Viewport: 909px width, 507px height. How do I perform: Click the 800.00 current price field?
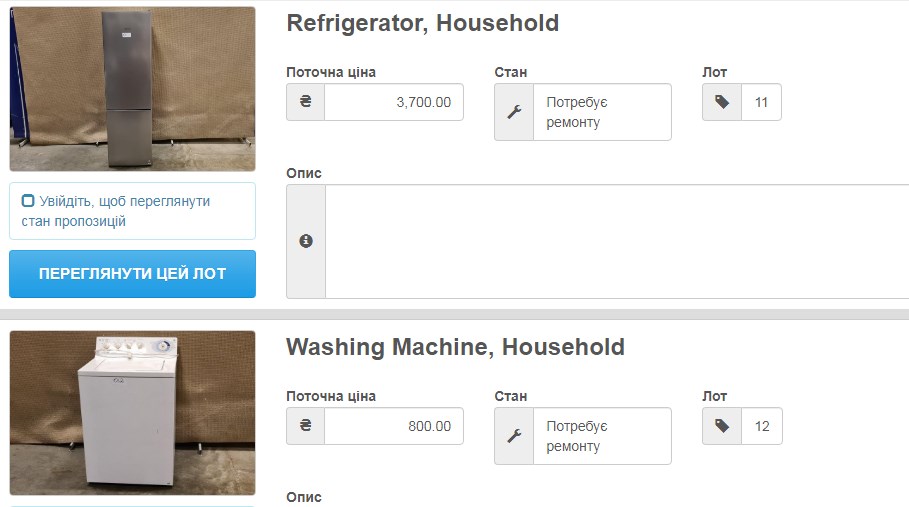(x=394, y=426)
